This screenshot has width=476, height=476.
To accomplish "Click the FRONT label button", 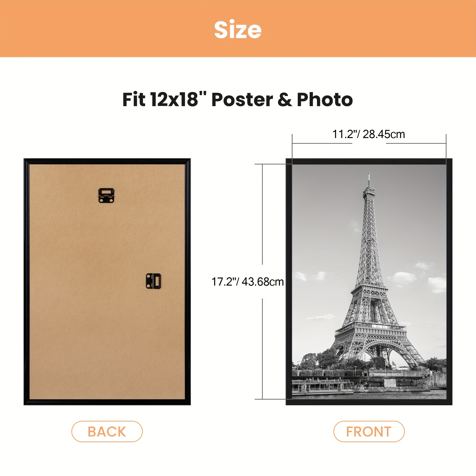I will tap(369, 431).
